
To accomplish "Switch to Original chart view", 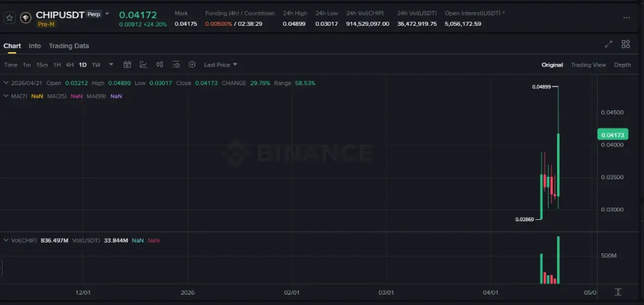I will click(x=552, y=65).
